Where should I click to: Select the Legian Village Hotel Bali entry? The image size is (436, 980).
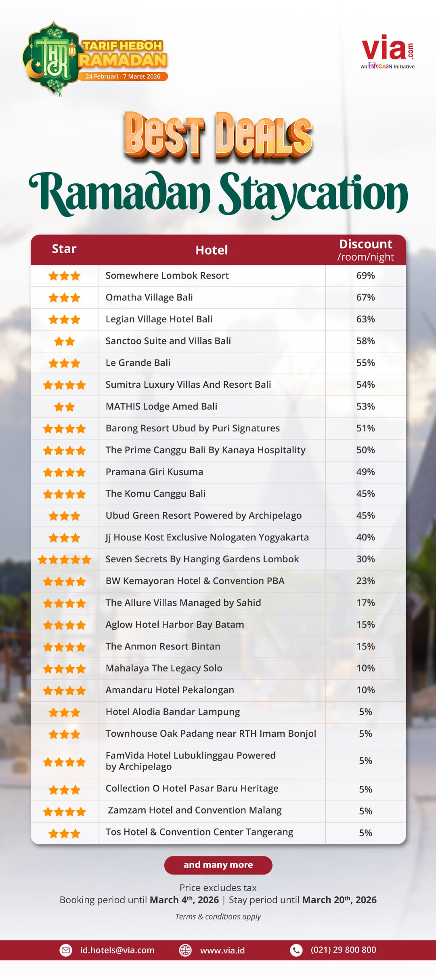(159, 319)
